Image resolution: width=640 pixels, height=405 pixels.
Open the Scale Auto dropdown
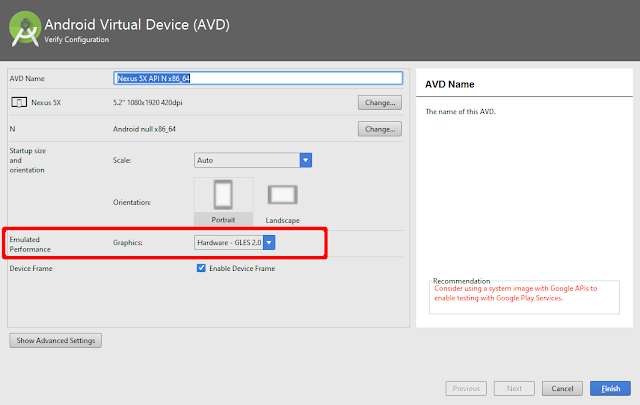click(x=253, y=160)
